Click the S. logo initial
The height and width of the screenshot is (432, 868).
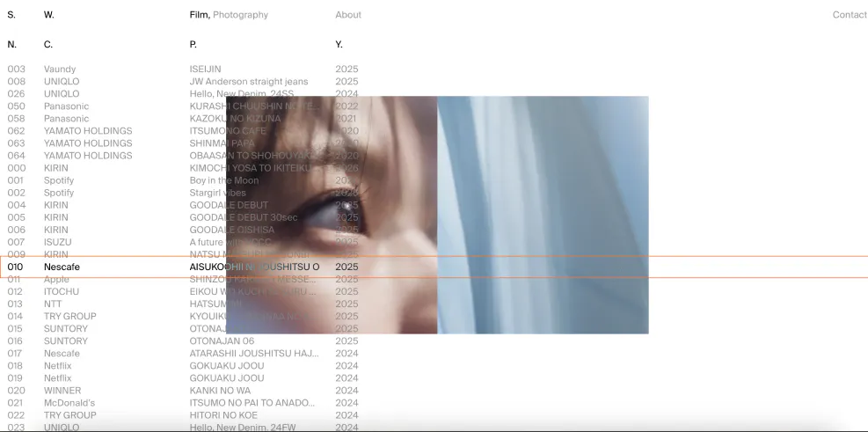[x=11, y=15]
